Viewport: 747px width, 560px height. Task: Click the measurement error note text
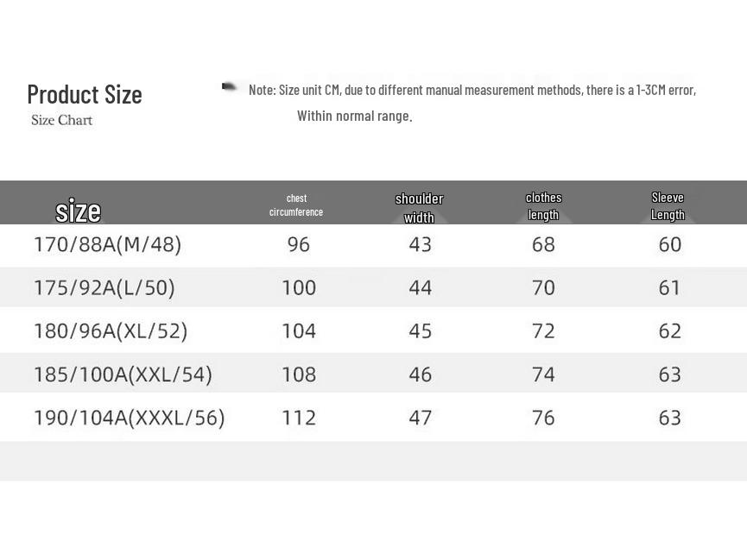tap(472, 90)
